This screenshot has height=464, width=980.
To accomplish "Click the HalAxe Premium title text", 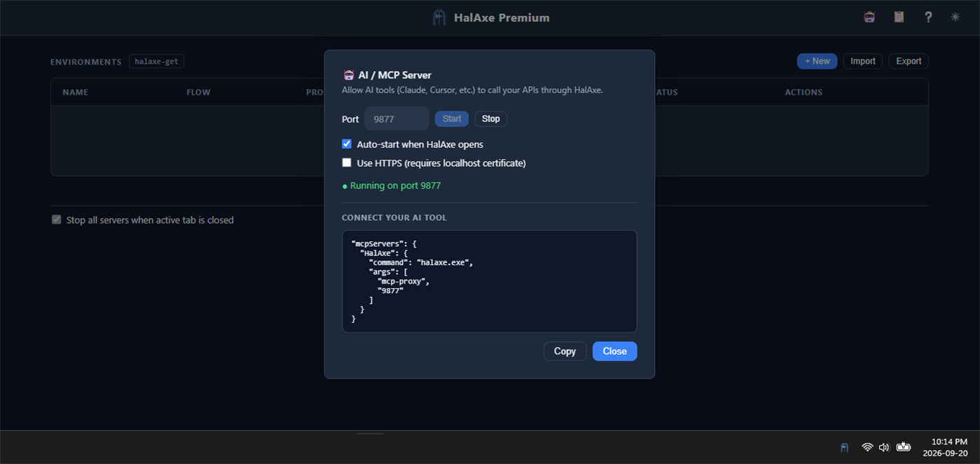I will 502,18.
